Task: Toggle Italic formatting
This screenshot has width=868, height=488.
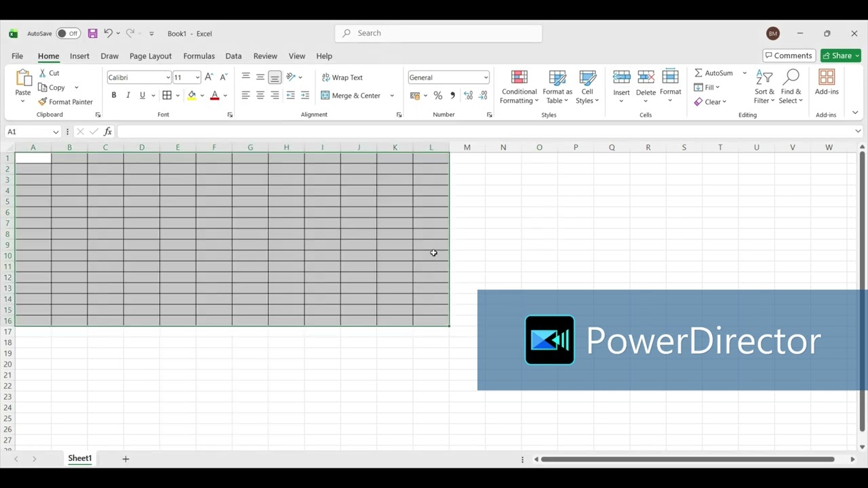Action: 128,96
